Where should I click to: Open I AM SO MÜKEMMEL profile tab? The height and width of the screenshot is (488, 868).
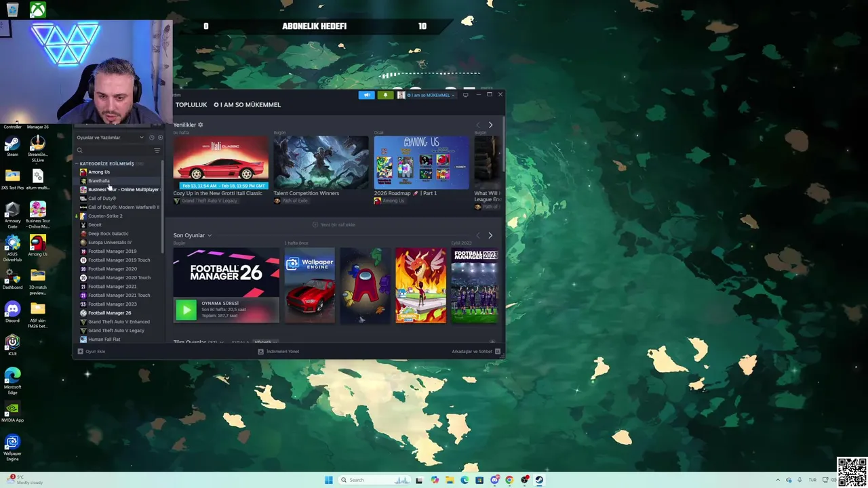[x=247, y=104]
